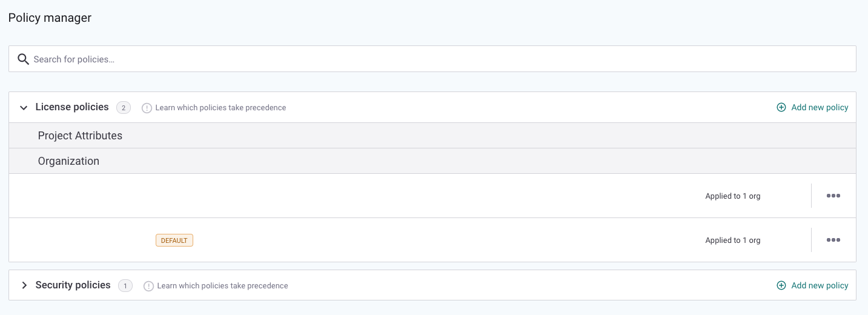This screenshot has height=315, width=868.
Task: Click 'Add new policy' text in Security policies
Action: 820,285
